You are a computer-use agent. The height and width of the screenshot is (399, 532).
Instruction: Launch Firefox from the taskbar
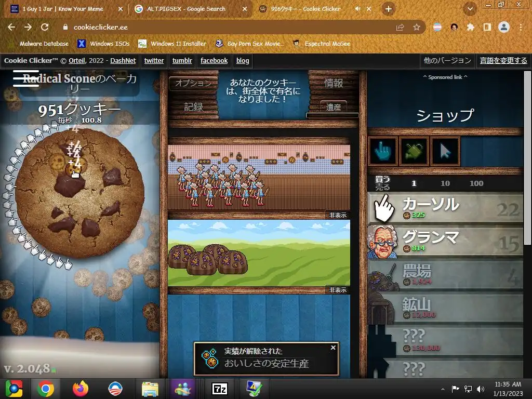(x=81, y=389)
